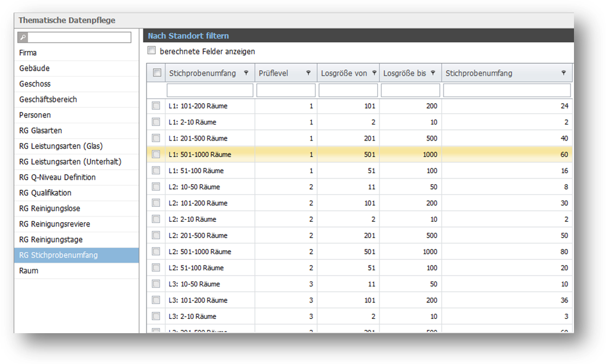Viewport: 606px width, 364px height.
Task: Check the row L2: 501-1000 Räume
Action: coord(156,251)
